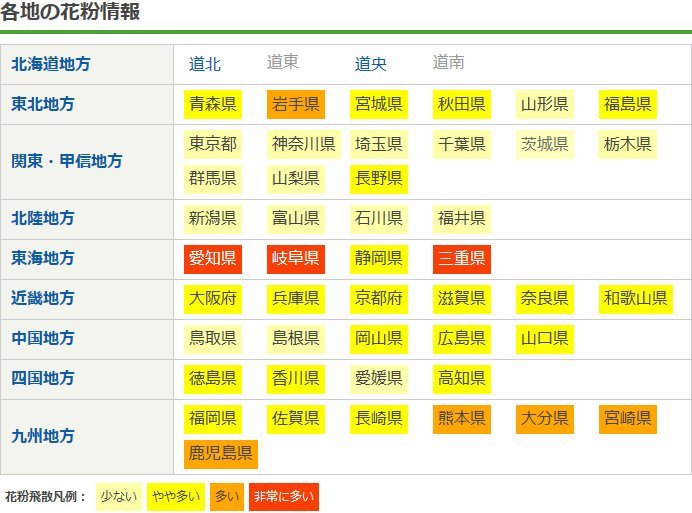Screen dimensions: 692x513
Task: Select 和歌山県 prefecture
Action: 635,298
